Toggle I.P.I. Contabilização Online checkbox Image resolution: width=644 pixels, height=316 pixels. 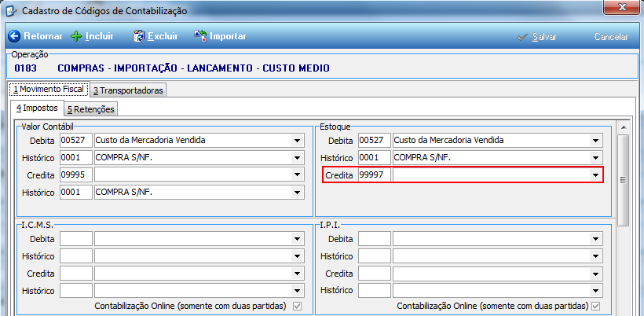pos(595,306)
